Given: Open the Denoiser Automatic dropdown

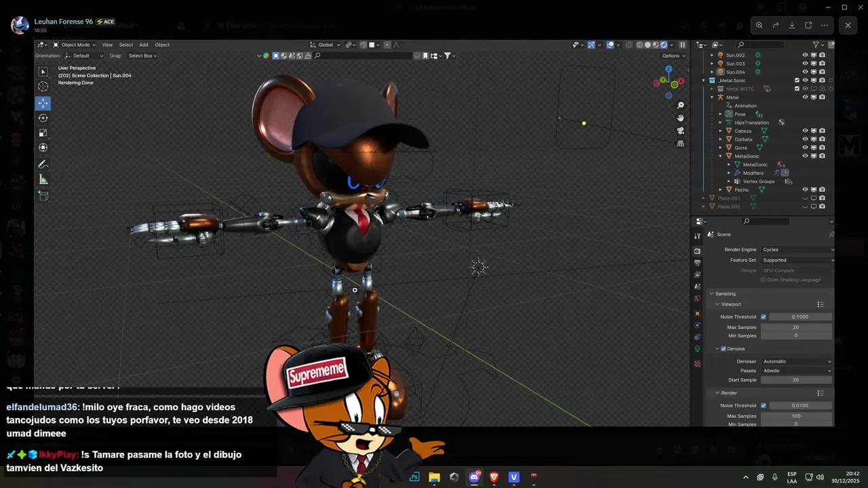Looking at the screenshot, I should click(x=796, y=361).
